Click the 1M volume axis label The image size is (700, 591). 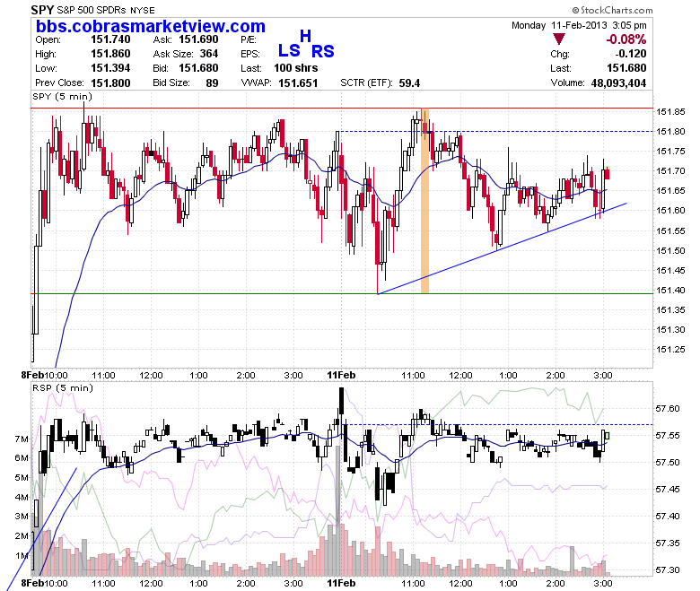click(22, 555)
